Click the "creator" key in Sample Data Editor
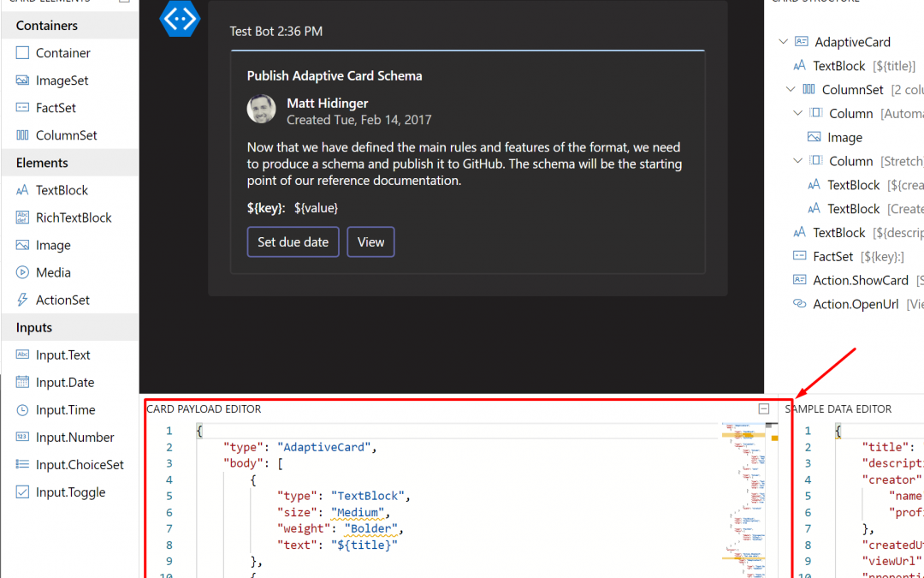The height and width of the screenshot is (578, 924). [x=891, y=480]
